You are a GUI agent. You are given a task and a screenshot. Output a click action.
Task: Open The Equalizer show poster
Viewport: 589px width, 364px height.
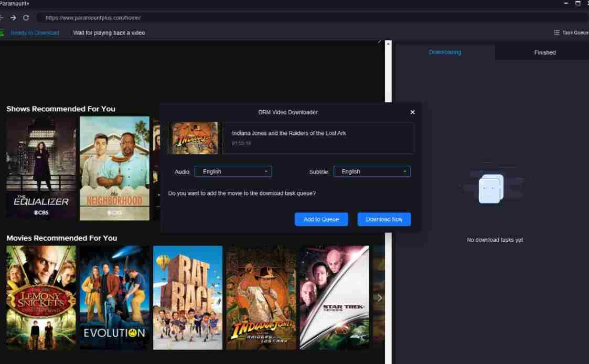(x=41, y=168)
